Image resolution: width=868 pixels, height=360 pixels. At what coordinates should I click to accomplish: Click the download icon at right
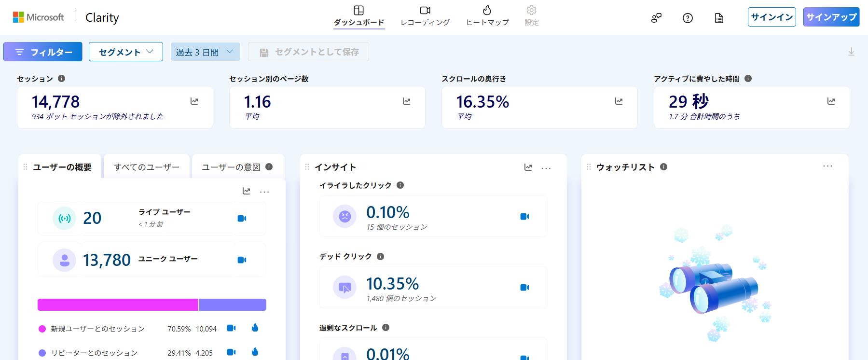(x=851, y=52)
